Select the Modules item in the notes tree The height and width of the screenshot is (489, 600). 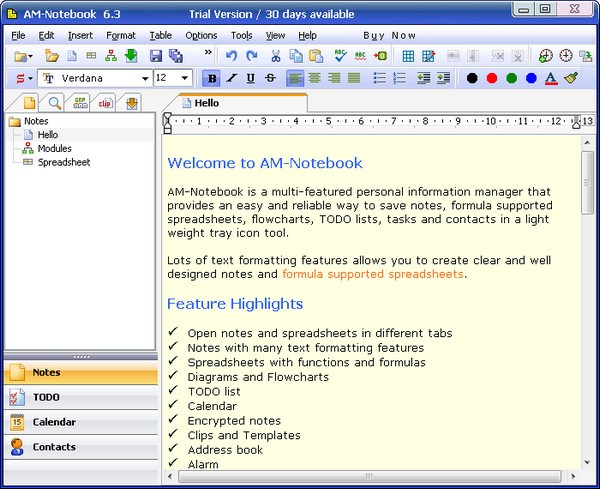[54, 148]
